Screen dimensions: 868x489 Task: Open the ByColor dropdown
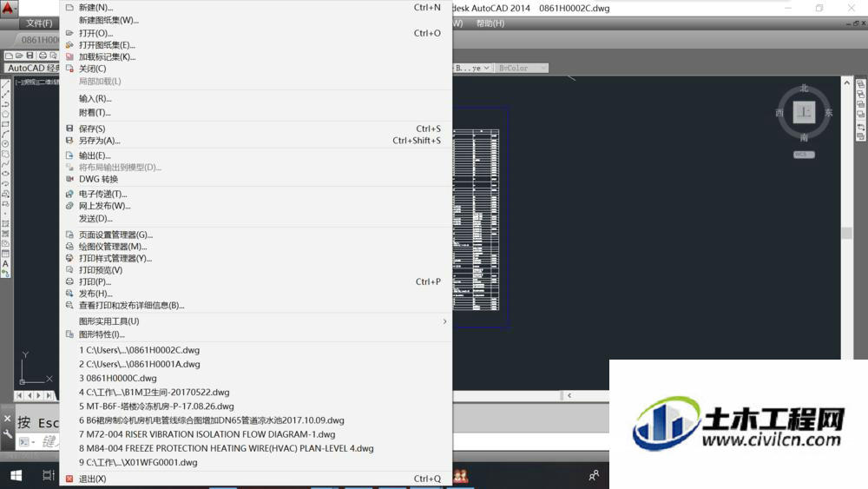coord(520,68)
